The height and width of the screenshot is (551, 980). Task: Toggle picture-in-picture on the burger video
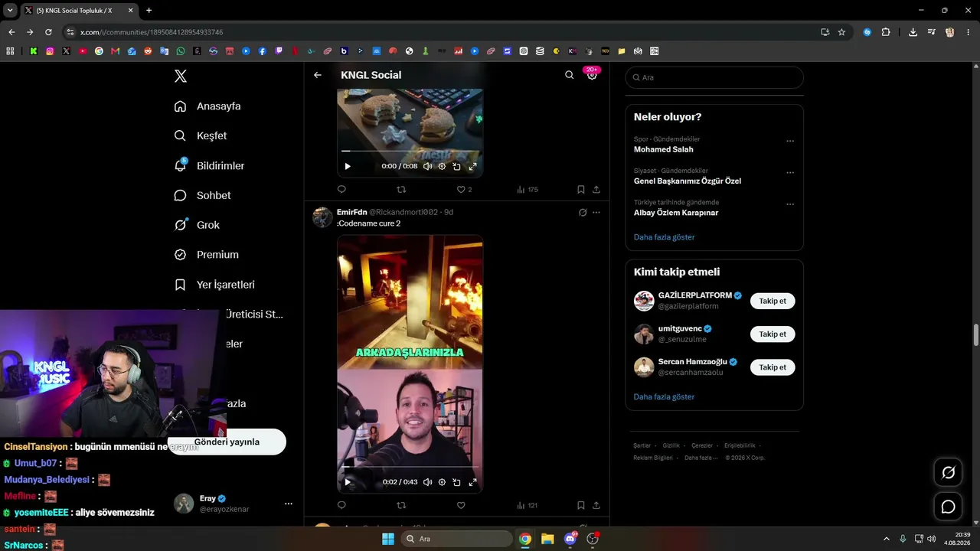pyautogui.click(x=457, y=166)
